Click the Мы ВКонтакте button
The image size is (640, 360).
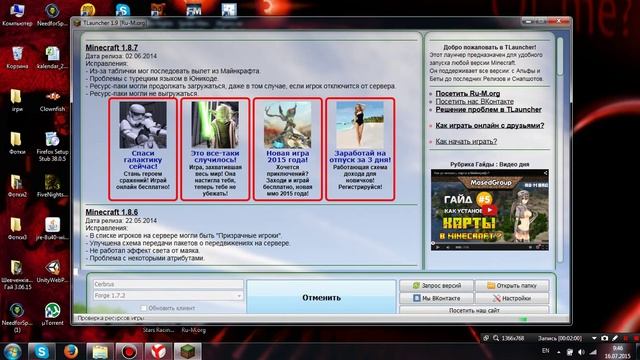436,298
